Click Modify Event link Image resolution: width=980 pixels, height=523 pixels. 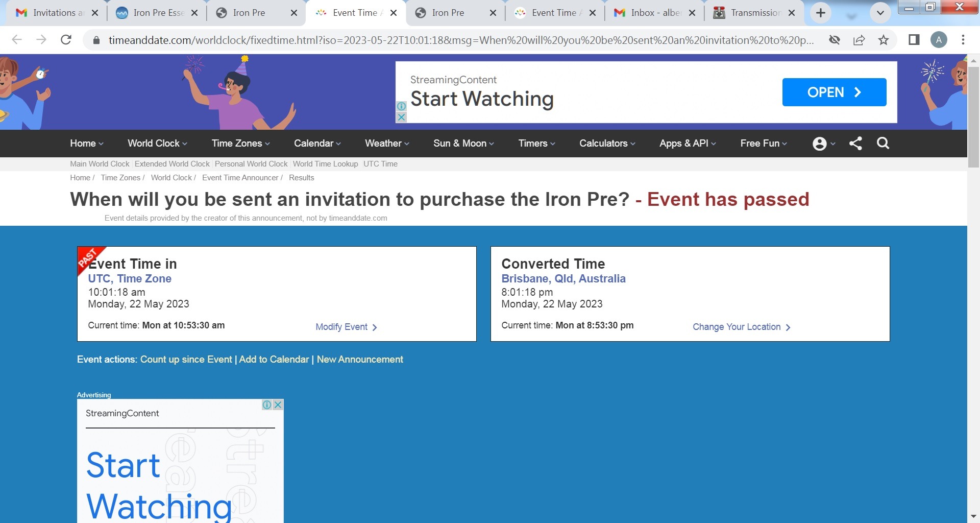(346, 327)
